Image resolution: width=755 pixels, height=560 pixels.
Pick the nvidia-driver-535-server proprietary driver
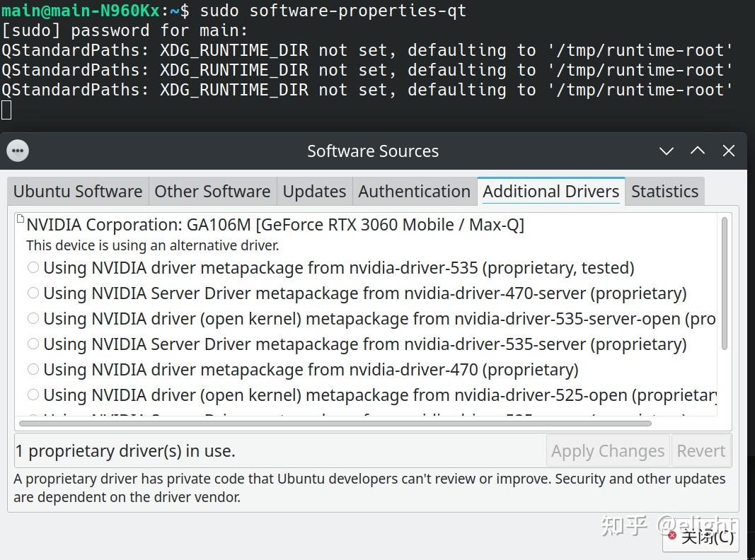coord(33,344)
